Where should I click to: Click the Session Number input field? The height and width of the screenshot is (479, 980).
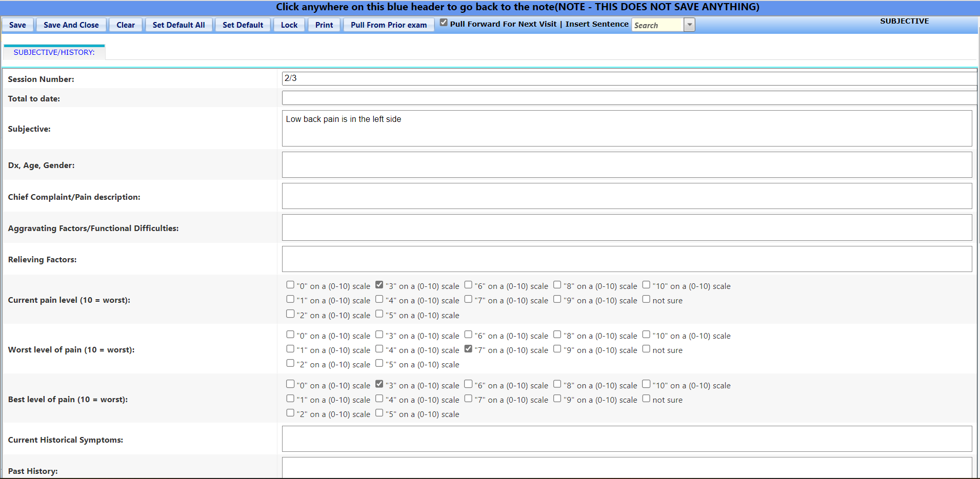[x=628, y=78]
